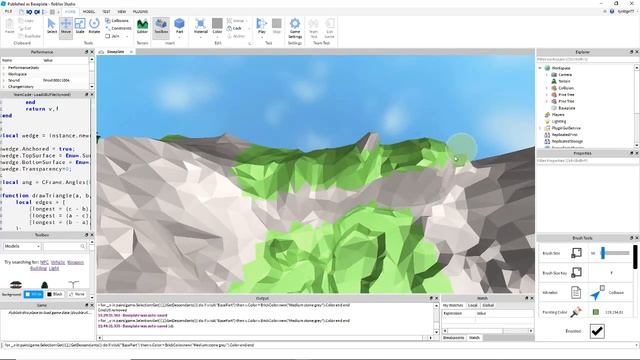Click the Toolbox search input field
This screenshot has width=640, height=360.
[x=65, y=246]
